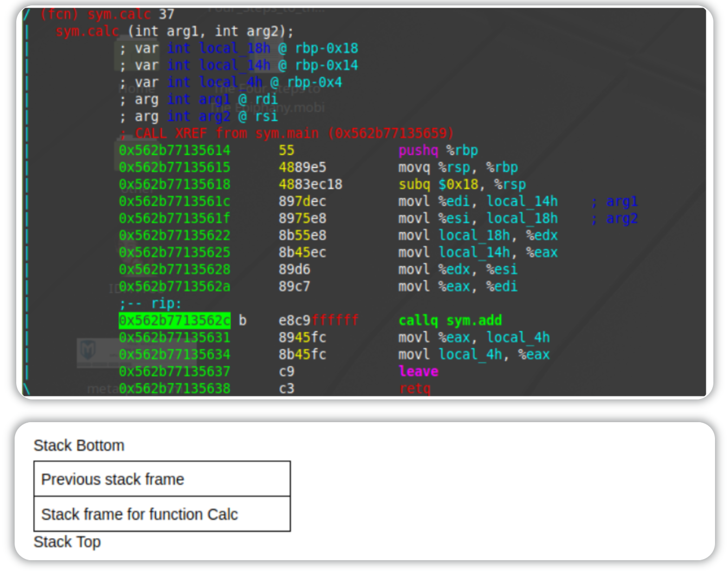Click the CALL XREF from sym.main line

pyautogui.click(x=287, y=133)
